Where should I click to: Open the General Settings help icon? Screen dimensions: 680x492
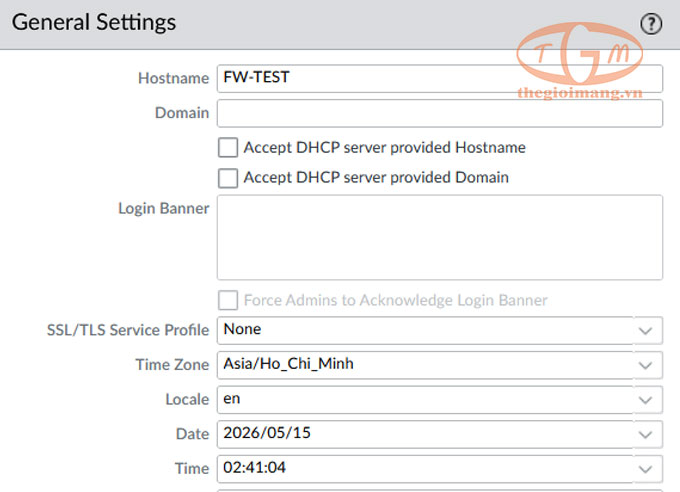coord(651,23)
